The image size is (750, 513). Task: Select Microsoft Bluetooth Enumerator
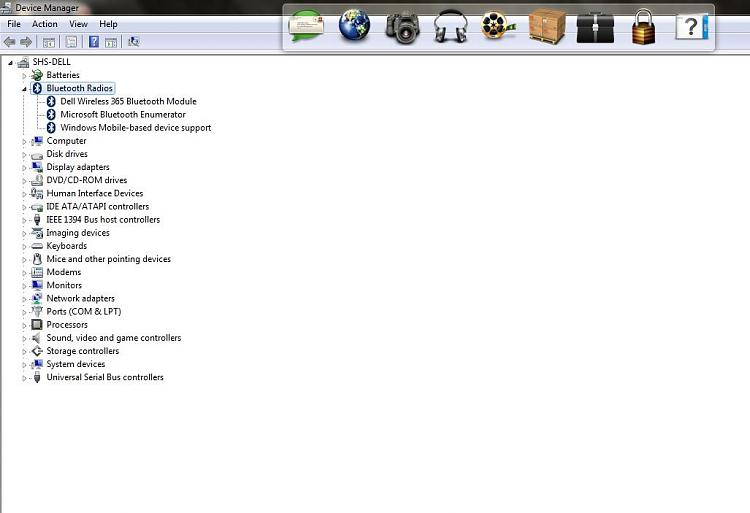click(122, 115)
